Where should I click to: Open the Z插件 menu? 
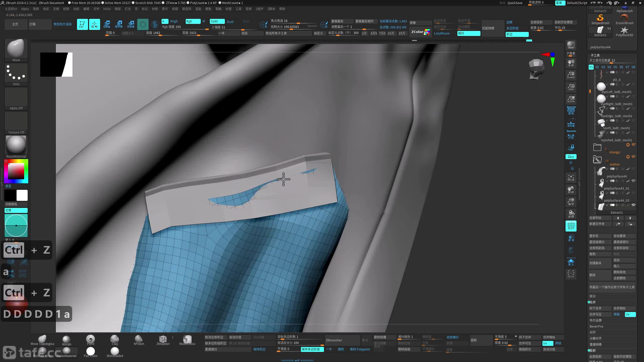click(259, 9)
